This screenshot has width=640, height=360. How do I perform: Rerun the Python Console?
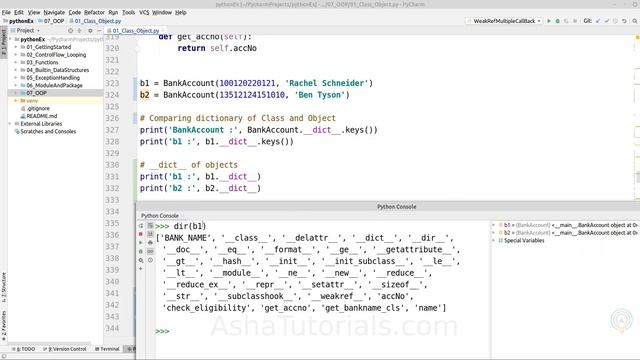click(x=141, y=226)
